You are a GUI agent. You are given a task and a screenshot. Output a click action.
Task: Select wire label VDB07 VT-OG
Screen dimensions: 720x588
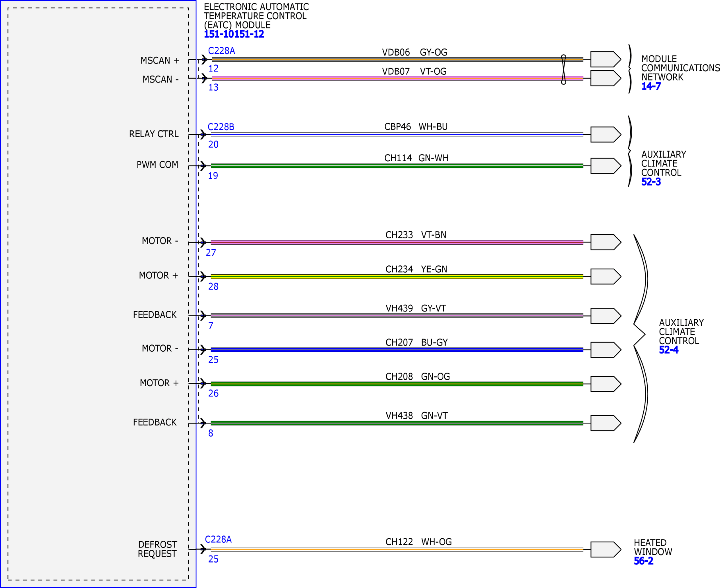click(x=414, y=71)
